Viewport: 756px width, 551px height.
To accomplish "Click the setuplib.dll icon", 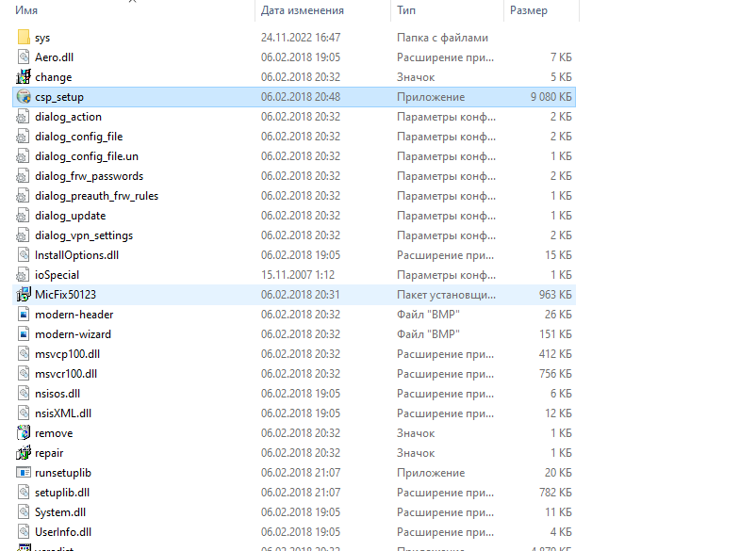I will coord(24,492).
